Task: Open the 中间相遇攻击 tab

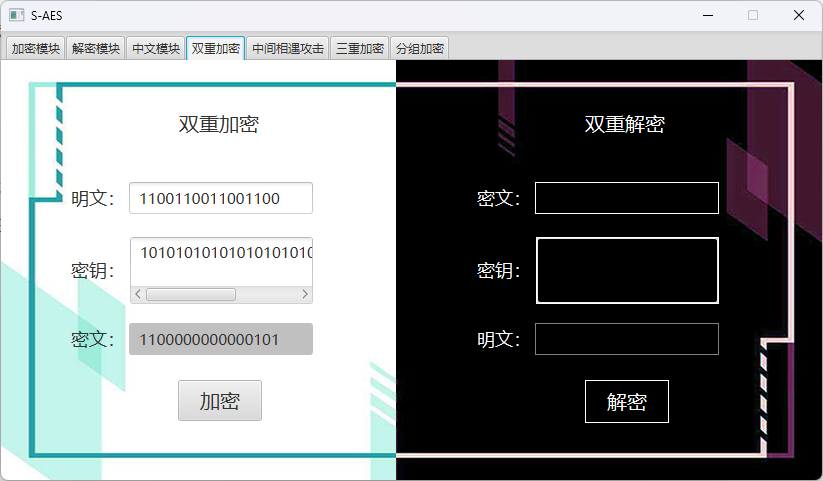Action: tap(288, 48)
